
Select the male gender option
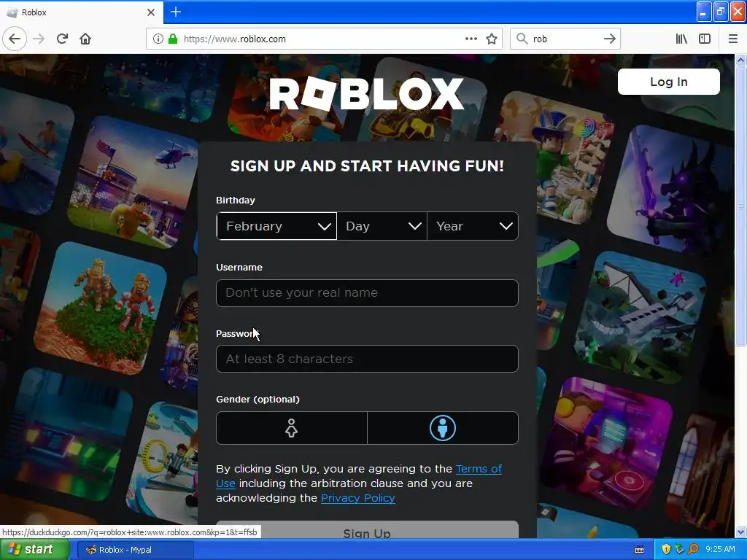tap(443, 427)
